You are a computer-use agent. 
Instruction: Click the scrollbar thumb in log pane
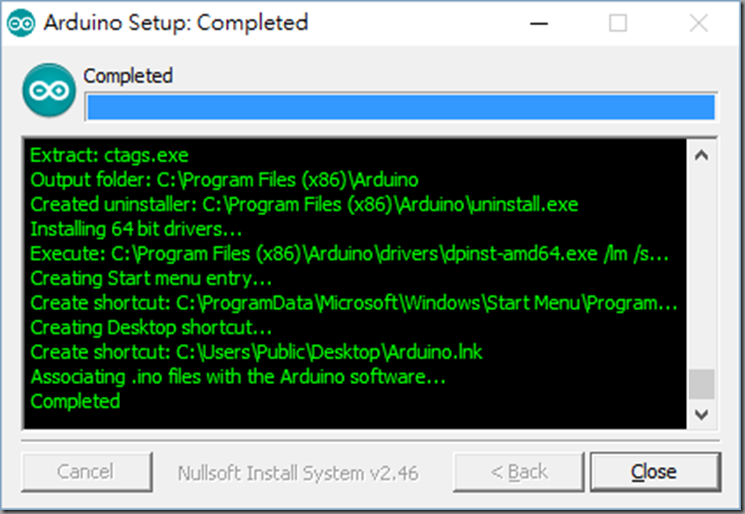point(702,384)
